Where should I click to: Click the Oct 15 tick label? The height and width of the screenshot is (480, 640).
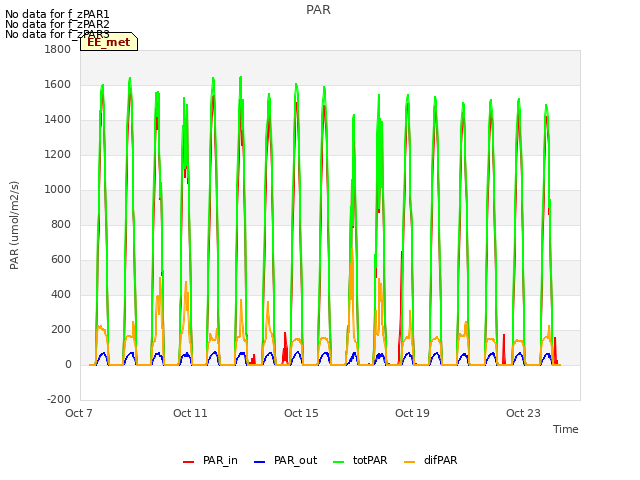click(301, 413)
